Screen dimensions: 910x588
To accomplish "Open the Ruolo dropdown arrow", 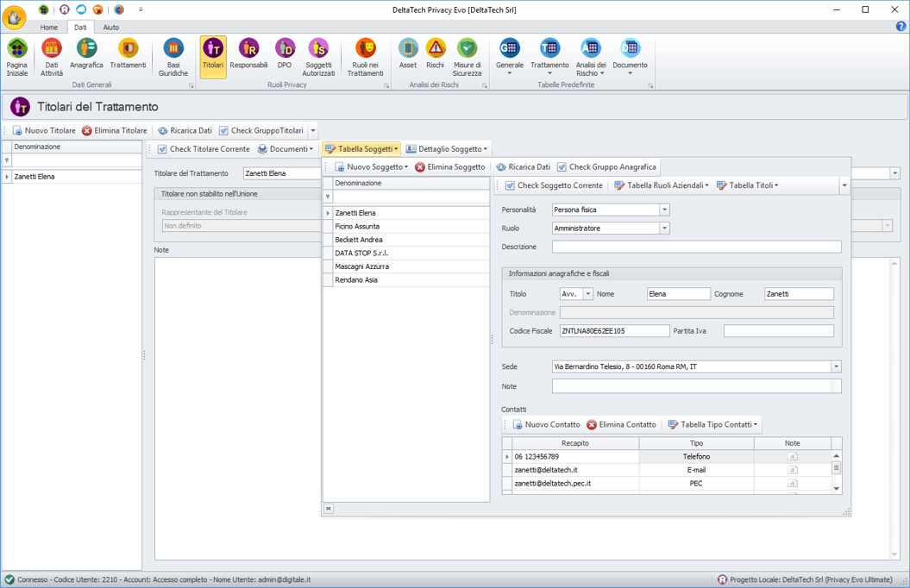I will click(x=664, y=228).
